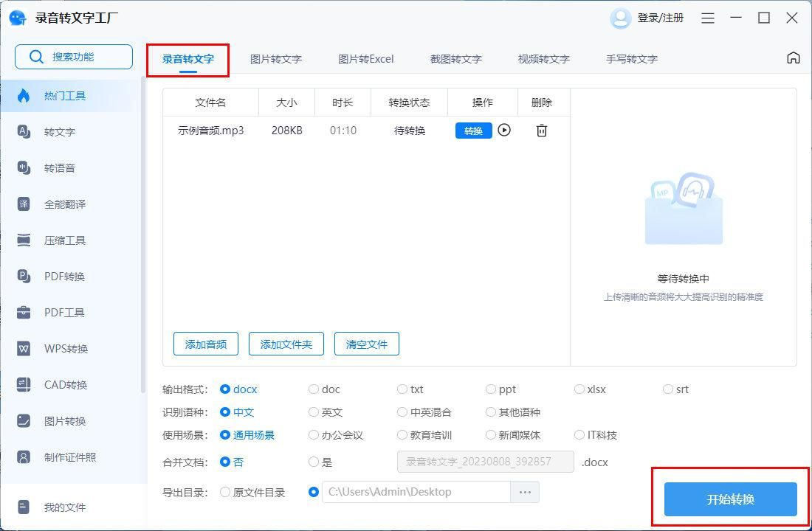This screenshot has height=531, width=812.
Task: Click 开始转换 button
Action: 730,499
